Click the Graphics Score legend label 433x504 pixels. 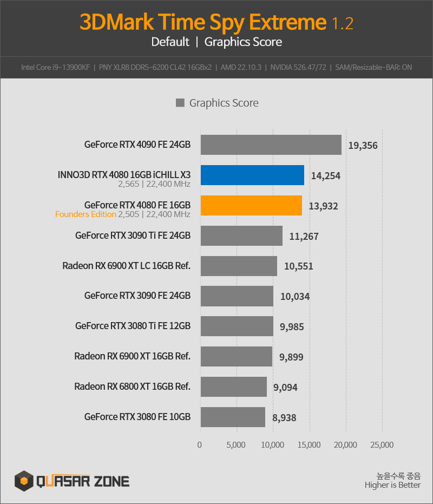pyautogui.click(x=224, y=103)
